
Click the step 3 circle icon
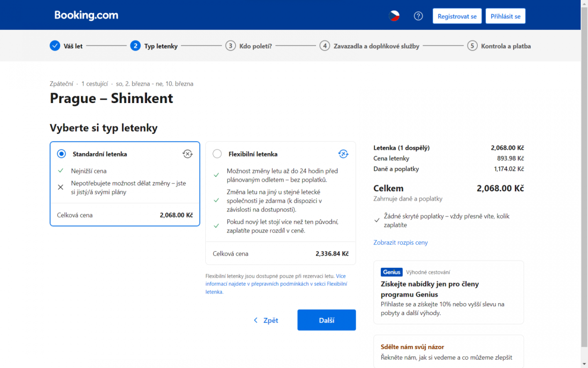230,46
